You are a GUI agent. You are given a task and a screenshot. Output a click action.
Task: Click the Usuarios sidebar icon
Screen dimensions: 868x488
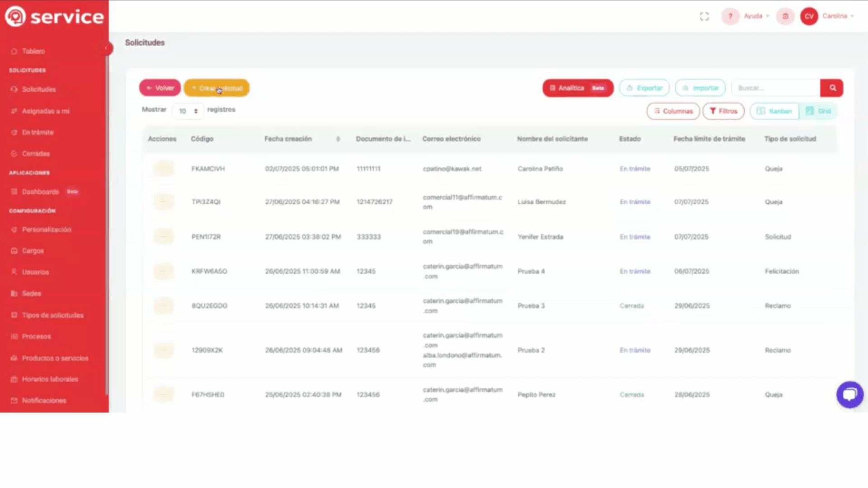(14, 272)
